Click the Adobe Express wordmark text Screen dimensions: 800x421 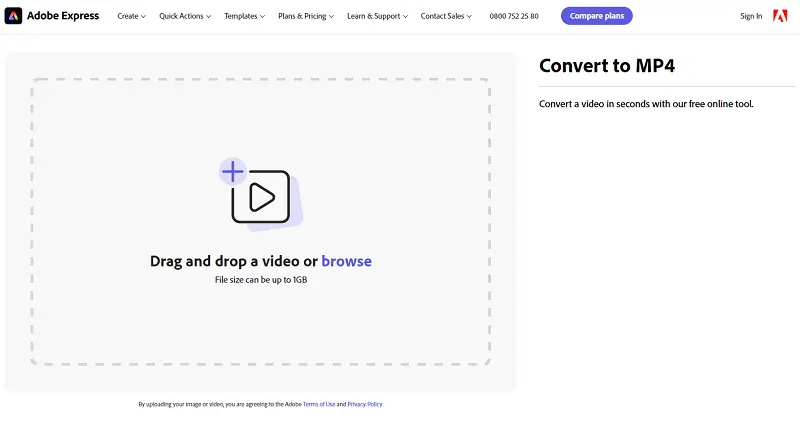pyautogui.click(x=62, y=16)
